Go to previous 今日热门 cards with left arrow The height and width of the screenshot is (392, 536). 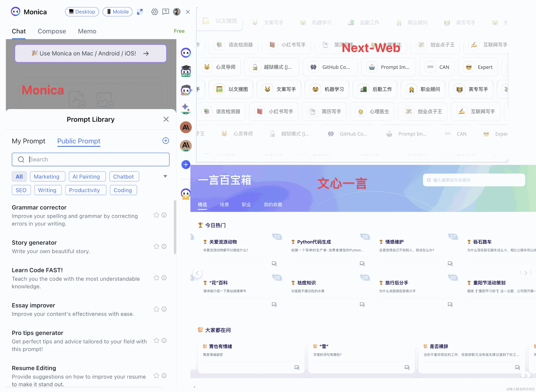coord(197,273)
